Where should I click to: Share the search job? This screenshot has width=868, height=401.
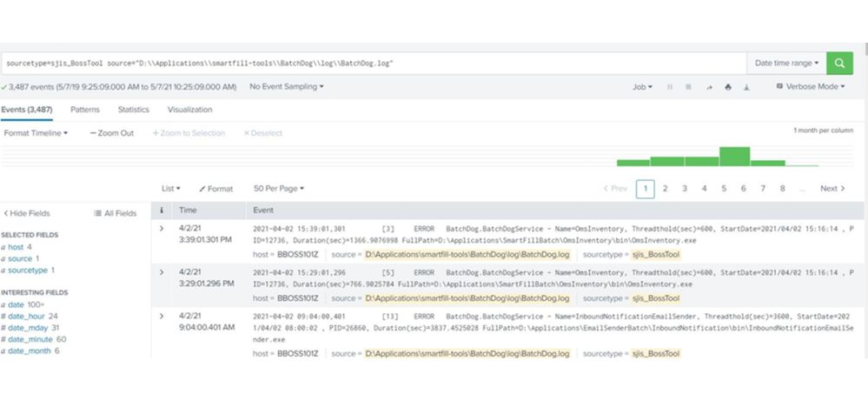pyautogui.click(x=708, y=87)
